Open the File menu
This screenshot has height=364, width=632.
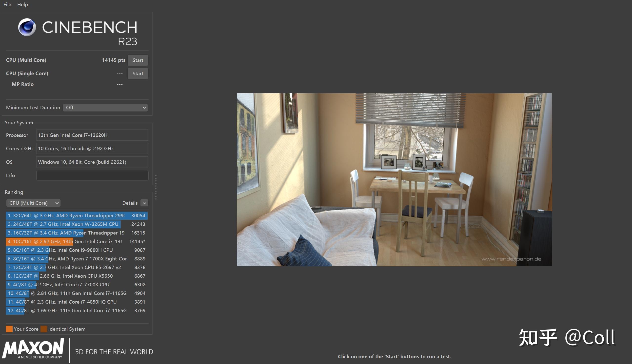(x=7, y=4)
